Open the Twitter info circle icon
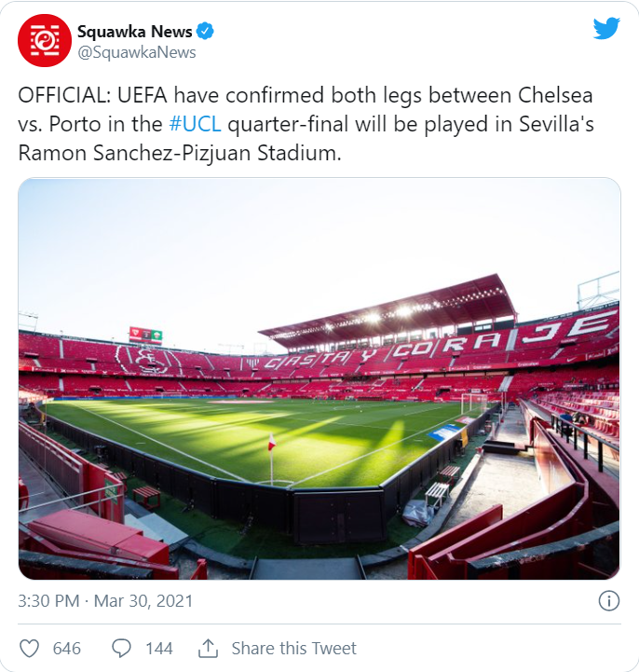 pos(609,600)
